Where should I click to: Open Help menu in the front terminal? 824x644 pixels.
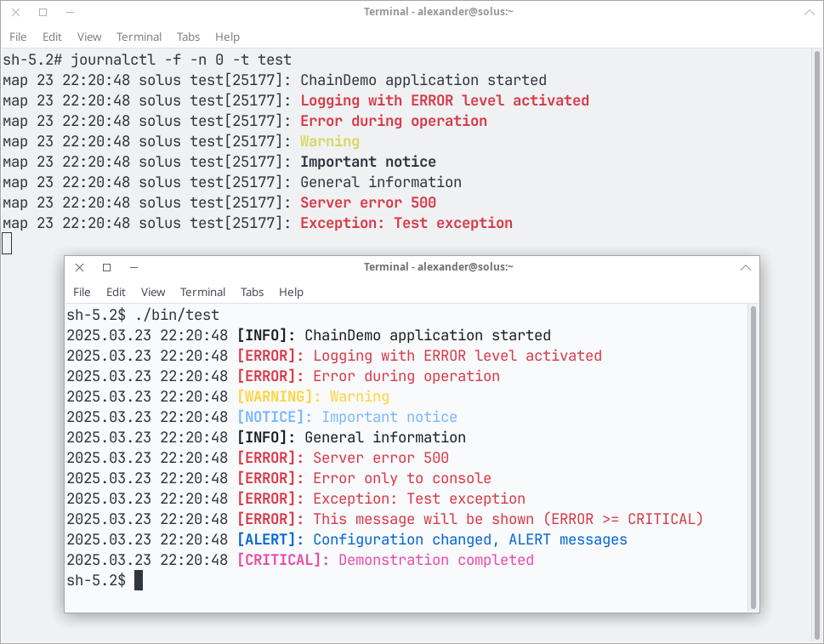click(x=291, y=292)
